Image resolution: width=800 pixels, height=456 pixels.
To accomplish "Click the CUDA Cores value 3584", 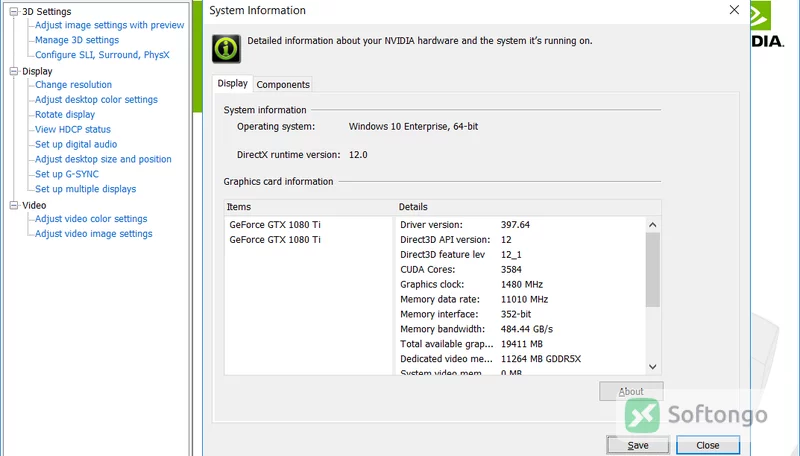I will pyautogui.click(x=511, y=269).
